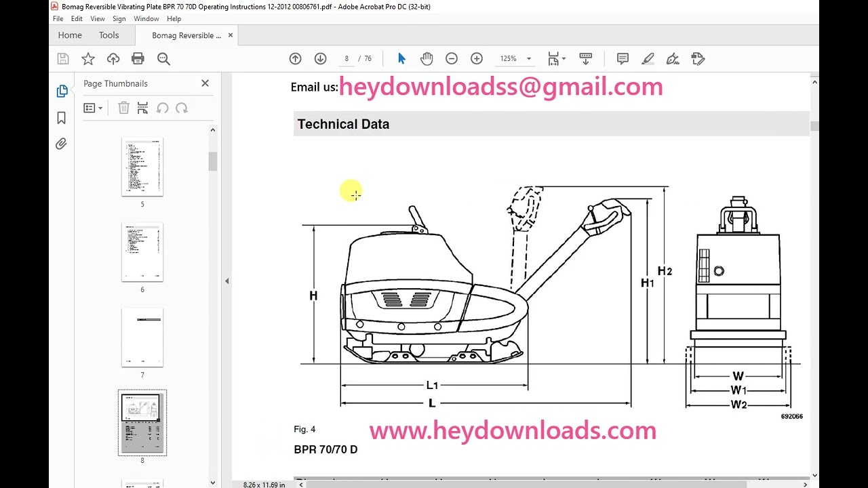Image resolution: width=868 pixels, height=488 pixels.
Task: Switch to the Tools tab
Action: (108, 35)
